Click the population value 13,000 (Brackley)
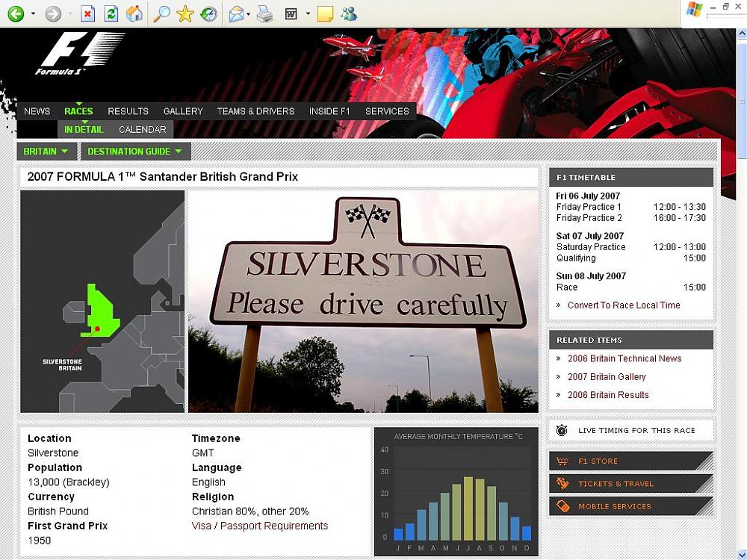The width and height of the screenshot is (747, 560). coord(69,482)
